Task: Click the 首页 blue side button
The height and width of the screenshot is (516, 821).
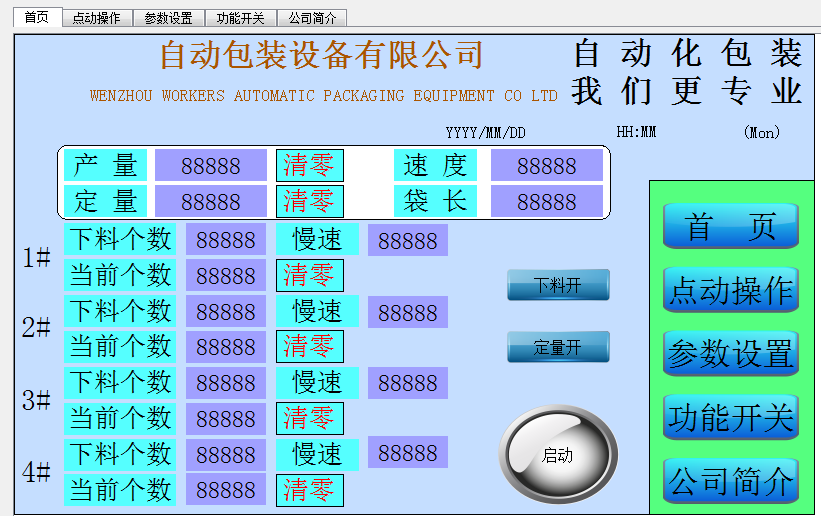Action: click(x=730, y=226)
